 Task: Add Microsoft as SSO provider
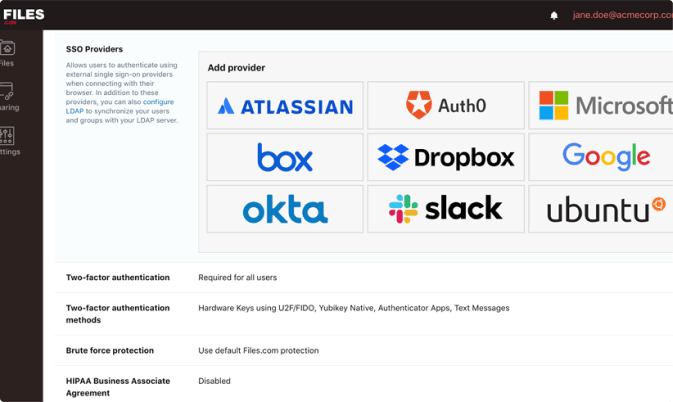[x=601, y=106]
